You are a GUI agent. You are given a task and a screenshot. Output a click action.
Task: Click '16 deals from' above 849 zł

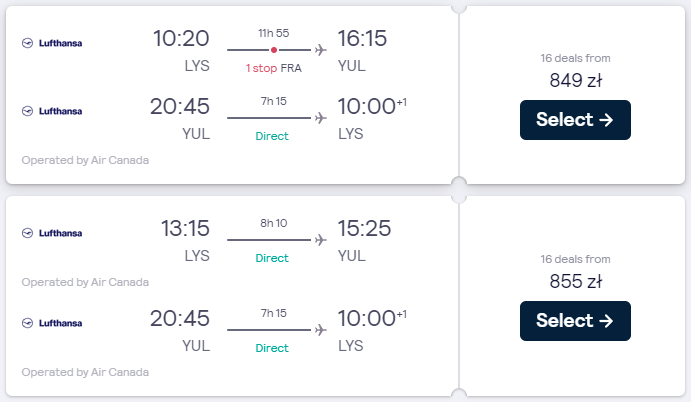click(x=576, y=58)
